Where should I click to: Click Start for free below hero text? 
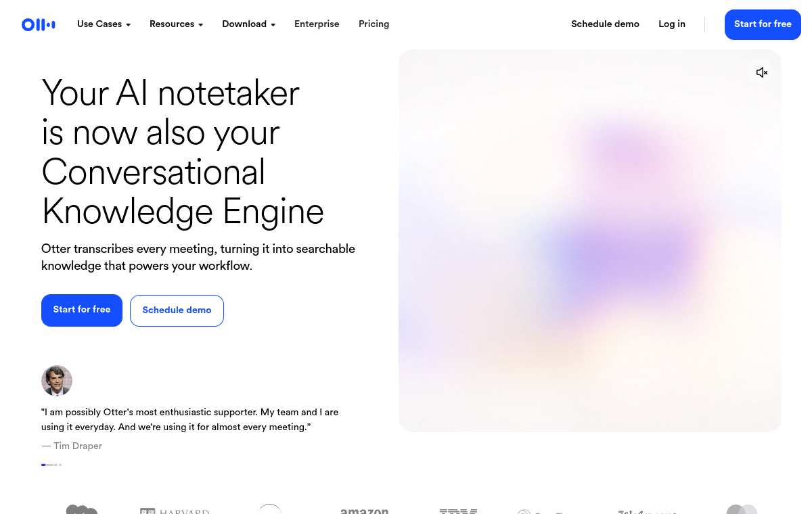pos(82,310)
